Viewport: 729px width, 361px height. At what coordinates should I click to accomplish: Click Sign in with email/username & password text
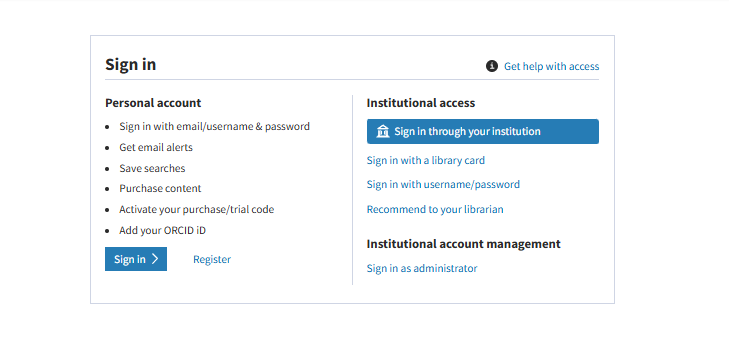click(x=214, y=127)
